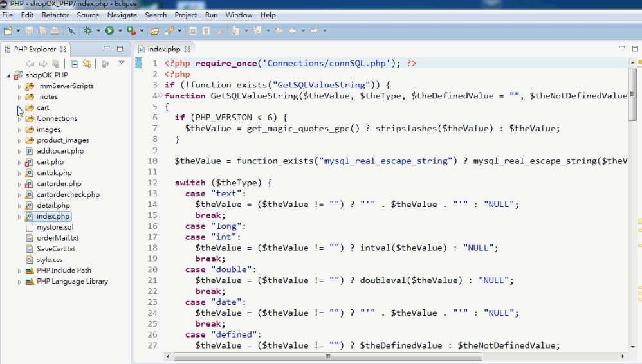
Task: Open the Search dropdown arrow
Action: coord(179,31)
